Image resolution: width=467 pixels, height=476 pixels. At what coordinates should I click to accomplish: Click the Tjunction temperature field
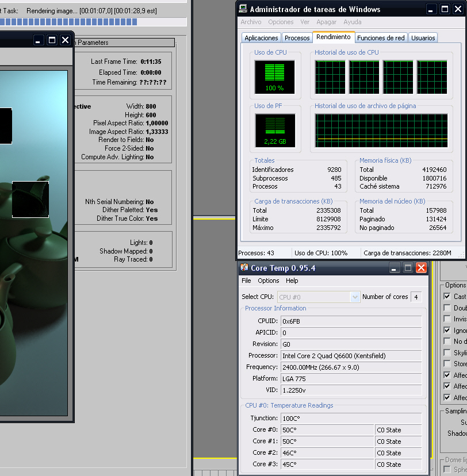(x=351, y=419)
